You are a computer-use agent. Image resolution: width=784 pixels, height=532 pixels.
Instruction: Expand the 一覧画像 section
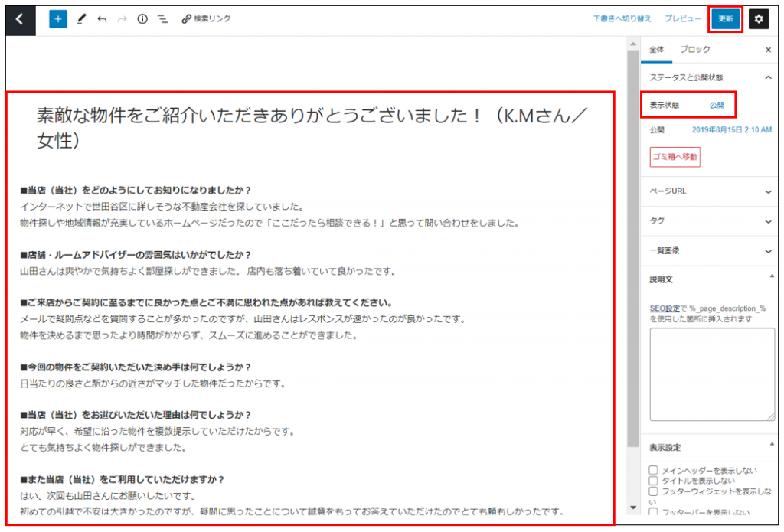pyautogui.click(x=708, y=250)
